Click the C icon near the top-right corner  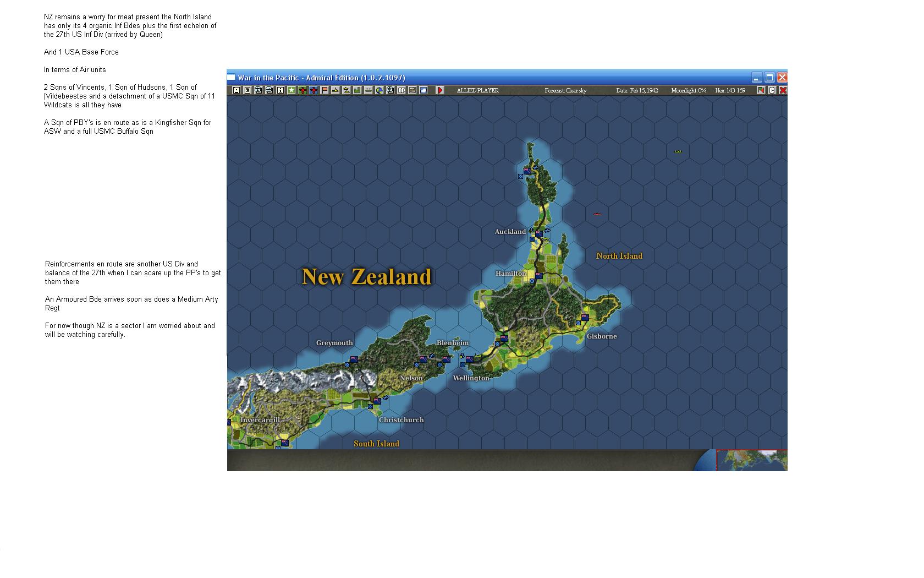click(x=772, y=90)
